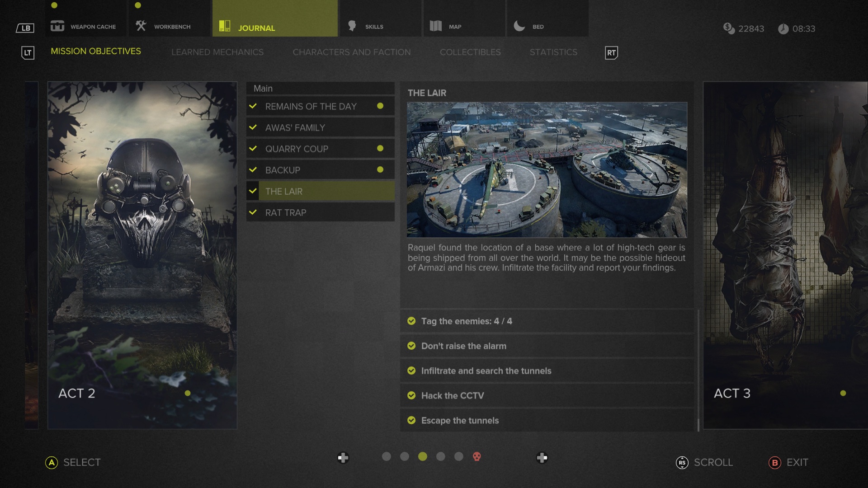Click the Bed moon icon
Viewport: 868px width, 488px height.
(519, 26)
